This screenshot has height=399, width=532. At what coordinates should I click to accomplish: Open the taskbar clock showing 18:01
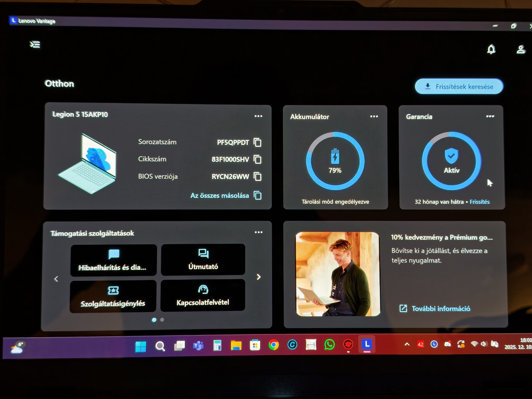click(518, 343)
